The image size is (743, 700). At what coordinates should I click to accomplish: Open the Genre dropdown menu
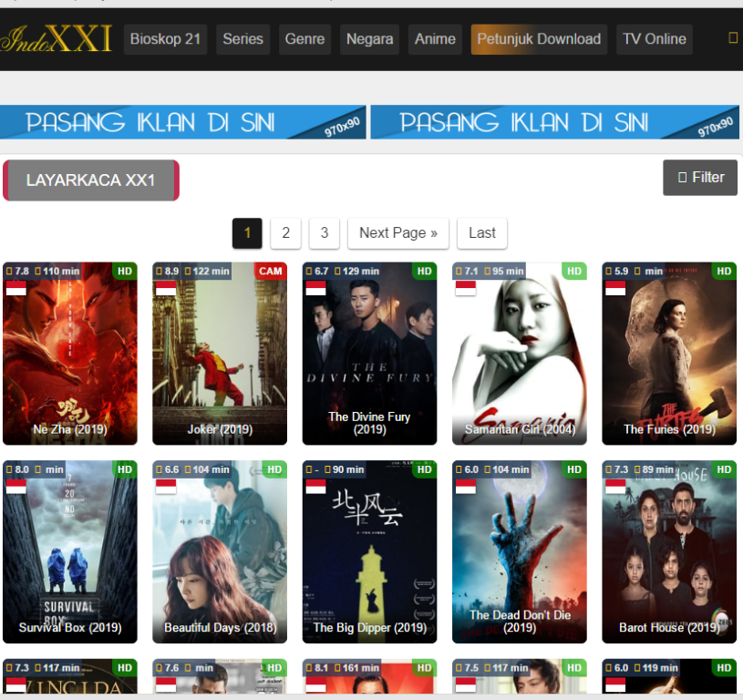(304, 39)
